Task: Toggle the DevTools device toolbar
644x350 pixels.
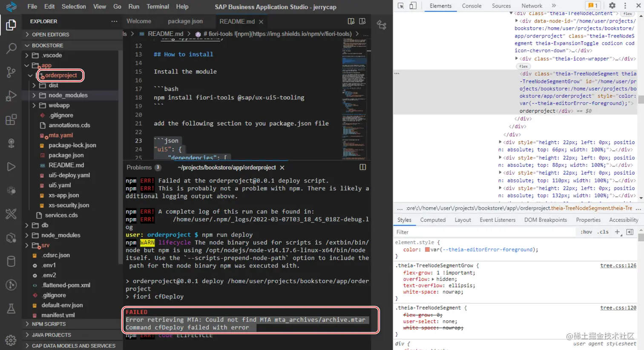Action: pyautogui.click(x=413, y=6)
